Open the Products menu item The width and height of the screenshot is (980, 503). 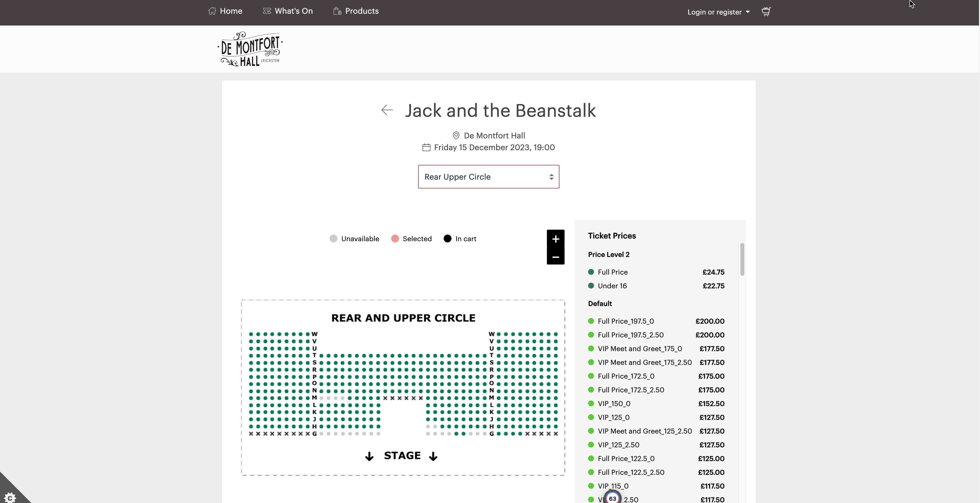(x=356, y=11)
